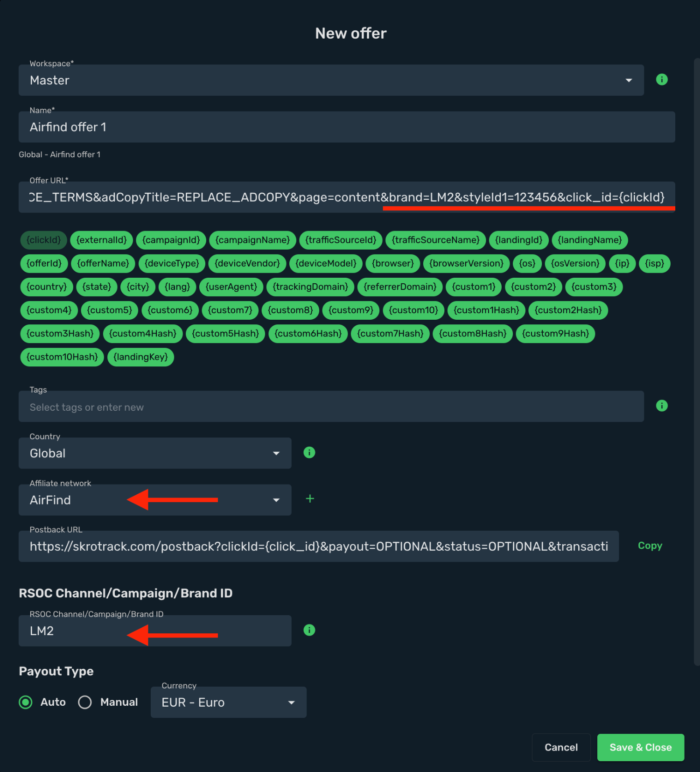
Task: Insert the {os} token
Action: (527, 263)
